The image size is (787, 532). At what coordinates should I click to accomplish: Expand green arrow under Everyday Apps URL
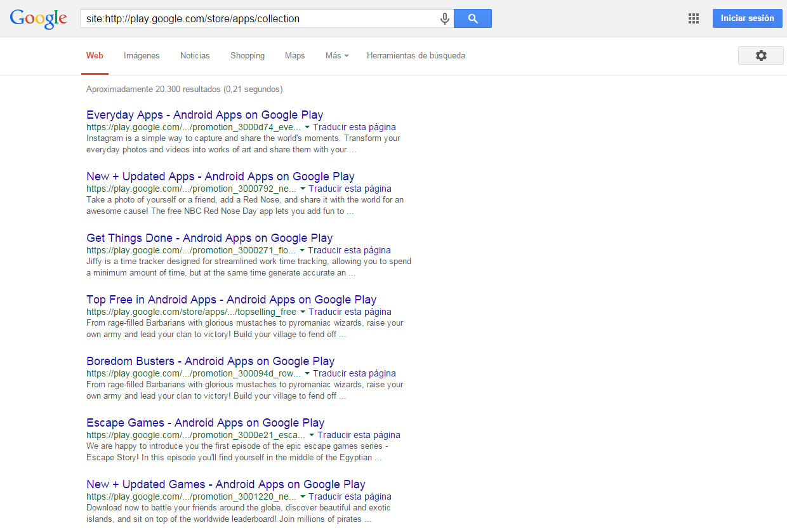pyautogui.click(x=307, y=127)
